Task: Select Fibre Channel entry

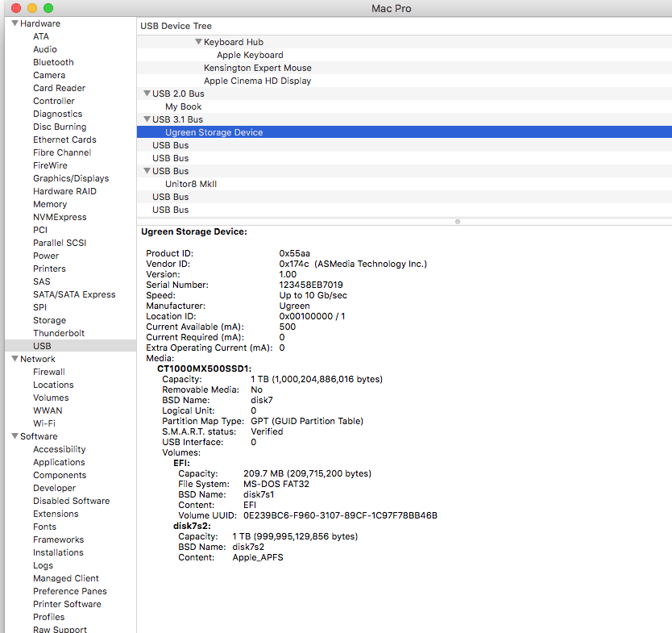Action: coord(62,152)
